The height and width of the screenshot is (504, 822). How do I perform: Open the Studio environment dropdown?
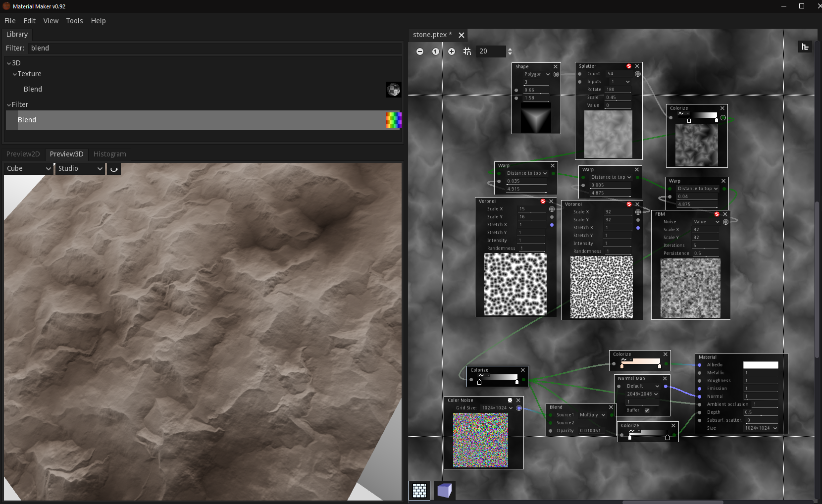pos(79,168)
